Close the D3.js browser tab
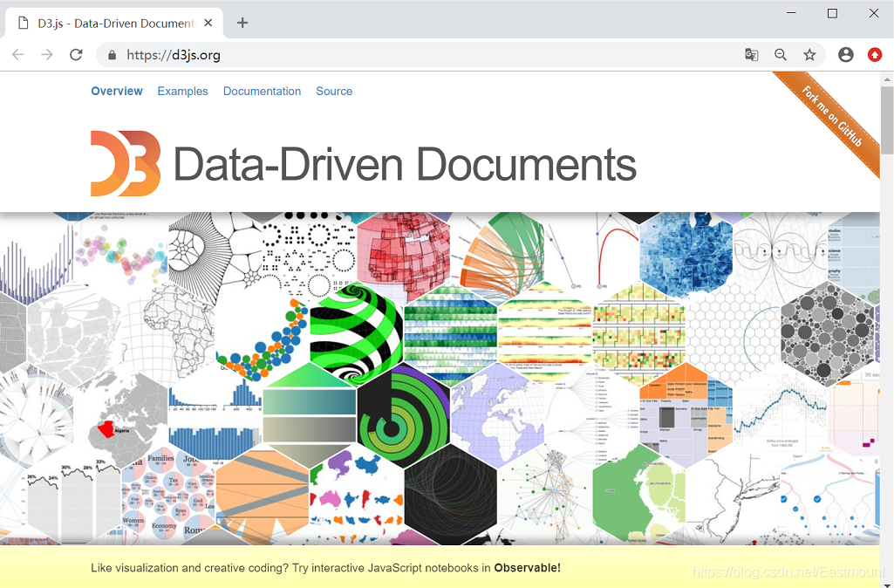The height and width of the screenshot is (588, 894). [x=208, y=23]
